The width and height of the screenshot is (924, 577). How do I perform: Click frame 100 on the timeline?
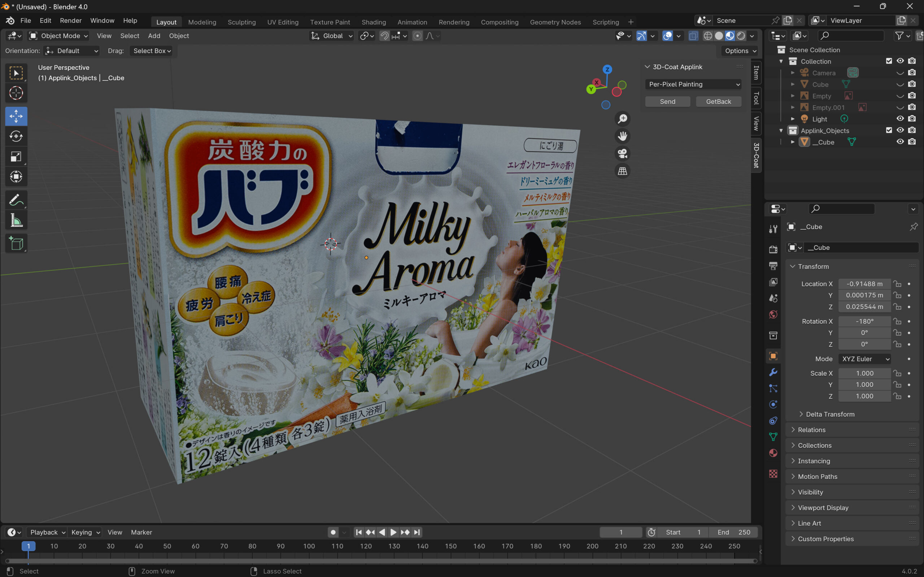point(309,546)
